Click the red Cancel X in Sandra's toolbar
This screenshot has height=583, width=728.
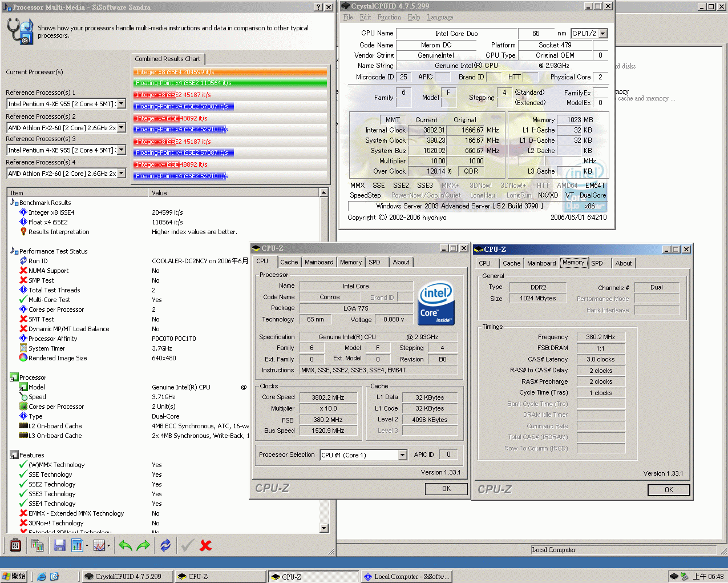pyautogui.click(x=205, y=545)
